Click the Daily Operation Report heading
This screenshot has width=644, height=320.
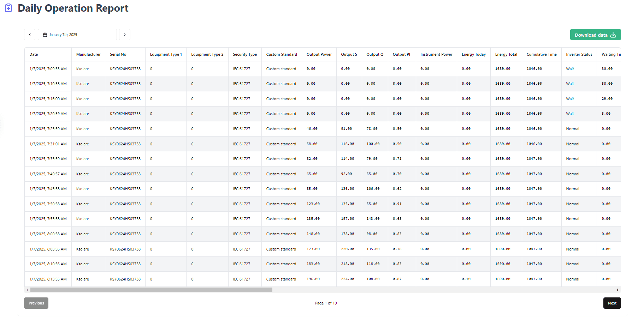point(73,8)
